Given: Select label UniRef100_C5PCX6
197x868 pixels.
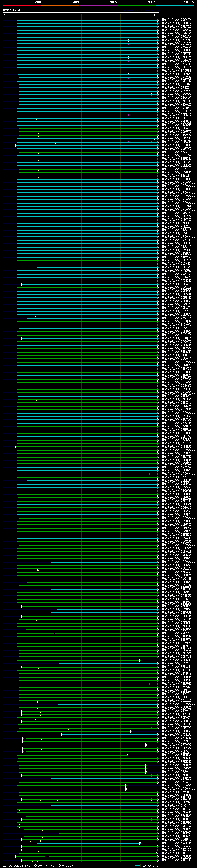Looking at the screenshot, I should (x=177, y=524).
